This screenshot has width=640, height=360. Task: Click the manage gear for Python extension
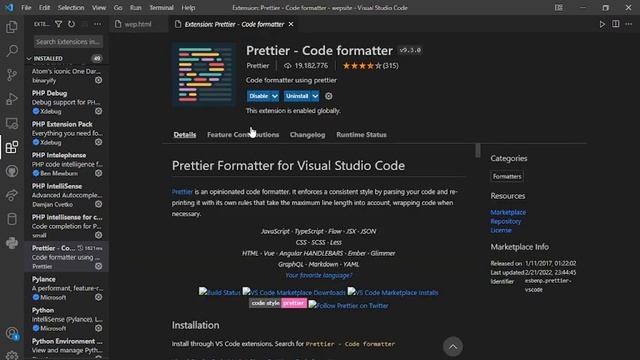98,328
